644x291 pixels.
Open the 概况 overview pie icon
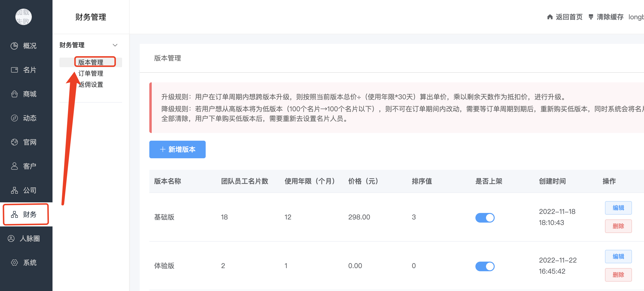click(x=14, y=46)
